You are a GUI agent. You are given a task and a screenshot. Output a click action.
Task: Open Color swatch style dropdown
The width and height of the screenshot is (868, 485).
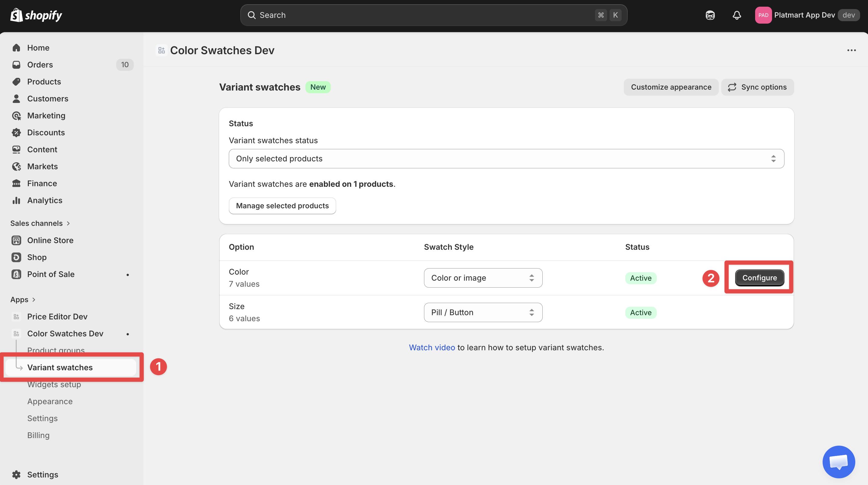click(482, 278)
